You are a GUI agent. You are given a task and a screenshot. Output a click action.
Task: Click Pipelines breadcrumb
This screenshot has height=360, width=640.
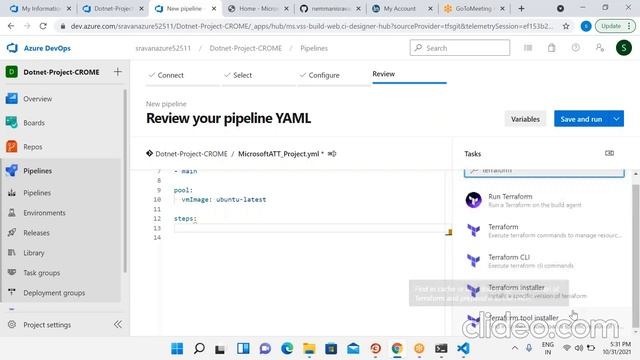314,48
